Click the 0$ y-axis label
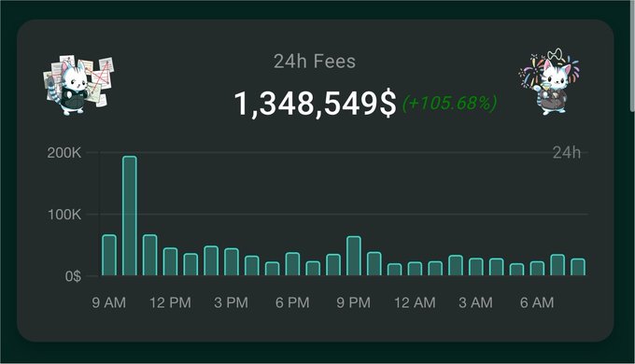The width and height of the screenshot is (635, 364). (73, 276)
